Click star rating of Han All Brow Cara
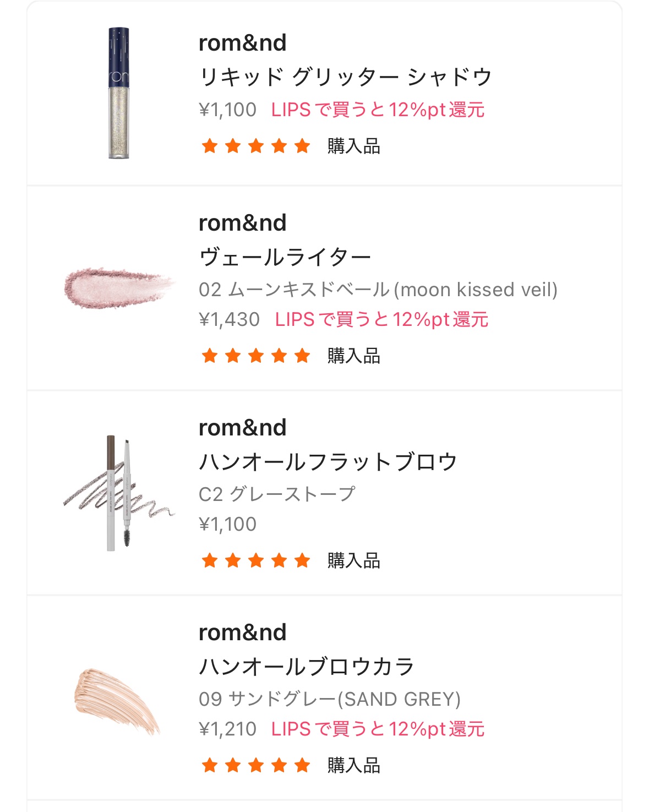Screen dimensions: 649x812 click(256, 765)
